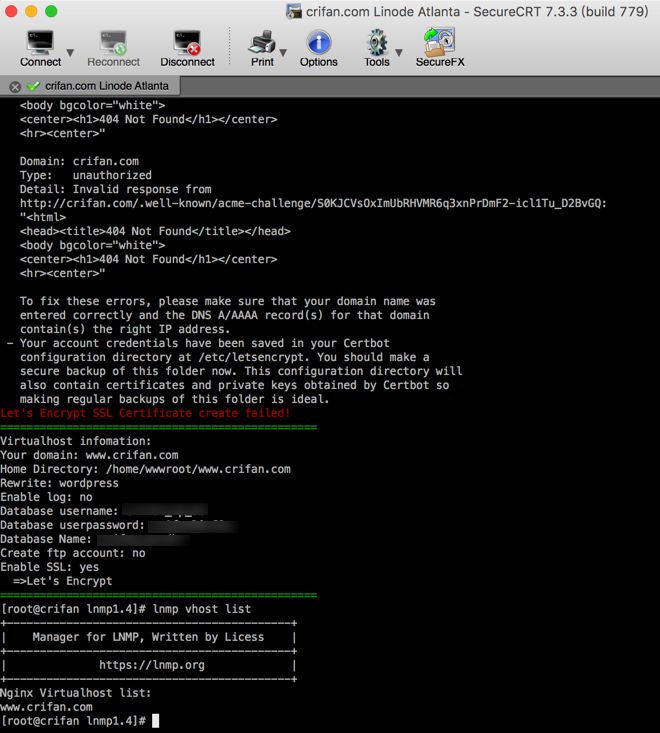Click 'Manager for LNMP, Written by Licess' text
Image resolution: width=660 pixels, height=733 pixels.
(148, 637)
